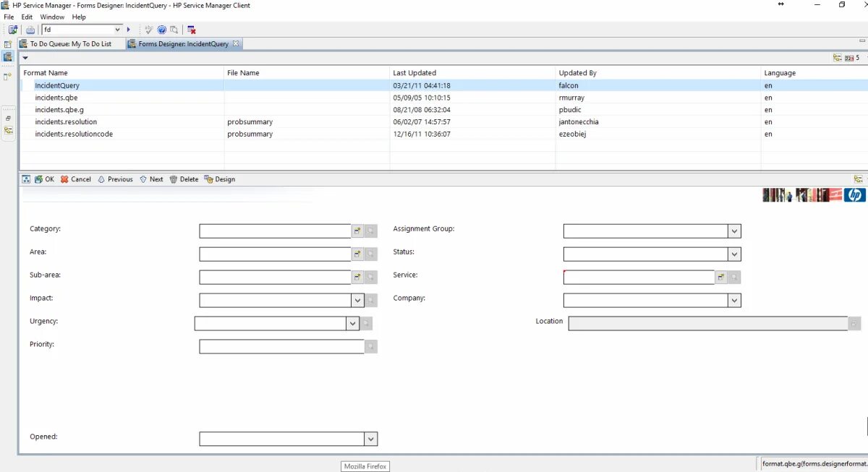Open the Window menu
The width and height of the screenshot is (868, 472).
click(52, 17)
